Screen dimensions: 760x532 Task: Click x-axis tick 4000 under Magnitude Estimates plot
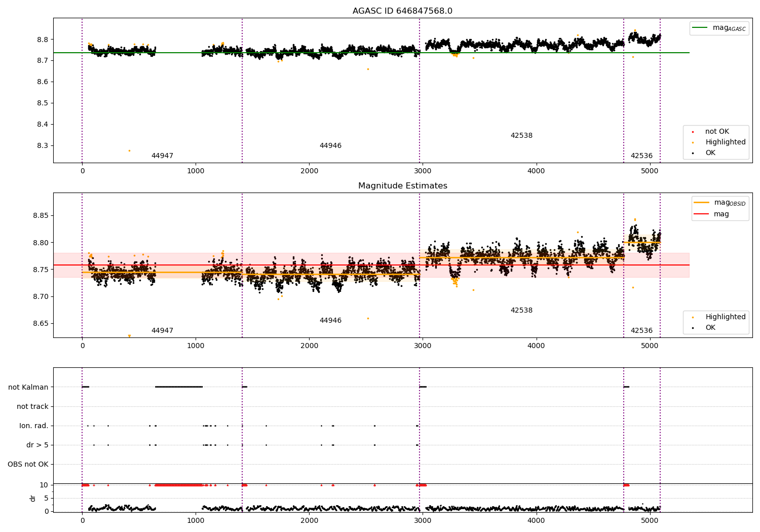(x=536, y=346)
